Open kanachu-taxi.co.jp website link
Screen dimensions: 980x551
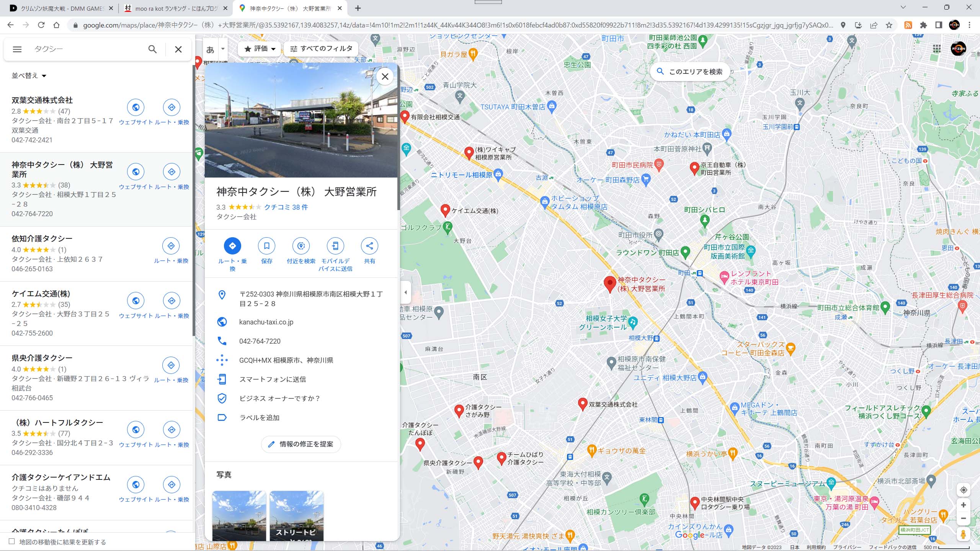pos(266,322)
